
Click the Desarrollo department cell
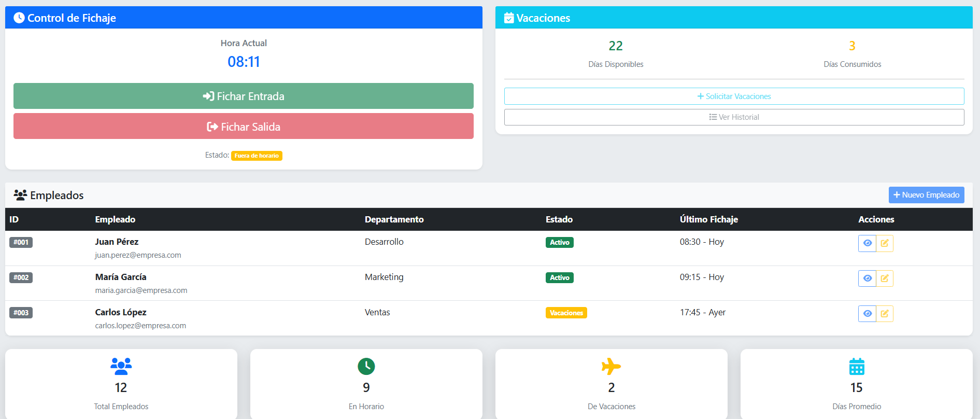click(x=384, y=242)
